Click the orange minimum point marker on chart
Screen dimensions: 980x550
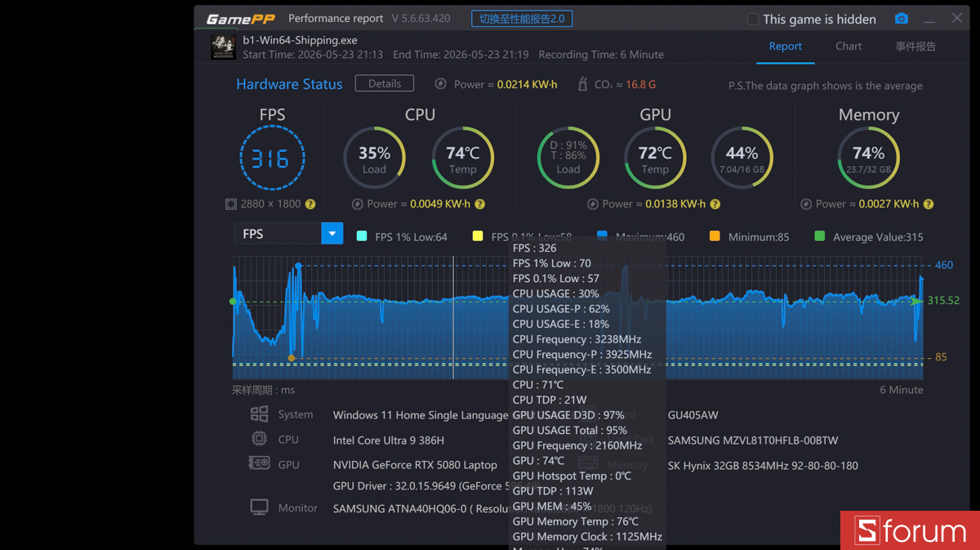(292, 357)
